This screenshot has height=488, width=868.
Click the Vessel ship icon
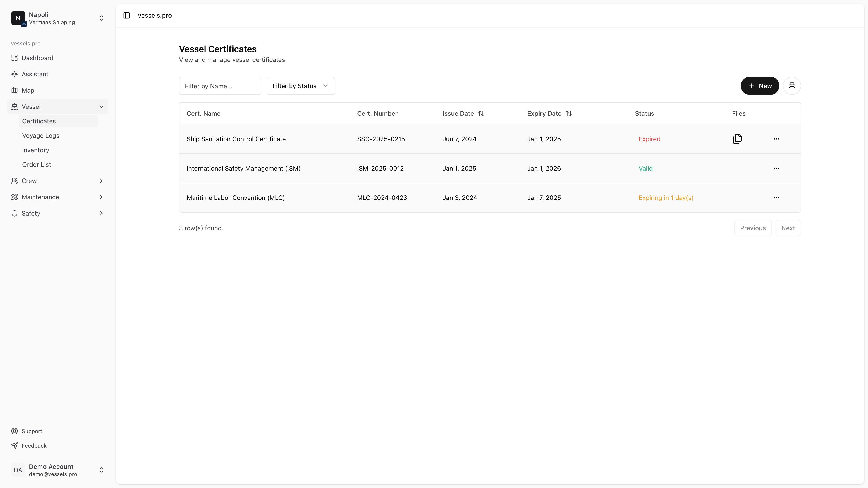(x=14, y=107)
